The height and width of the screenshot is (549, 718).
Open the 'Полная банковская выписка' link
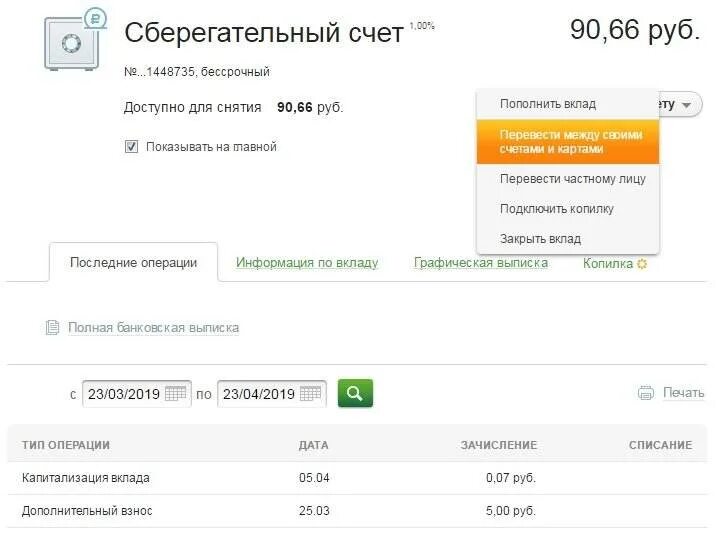(x=153, y=328)
